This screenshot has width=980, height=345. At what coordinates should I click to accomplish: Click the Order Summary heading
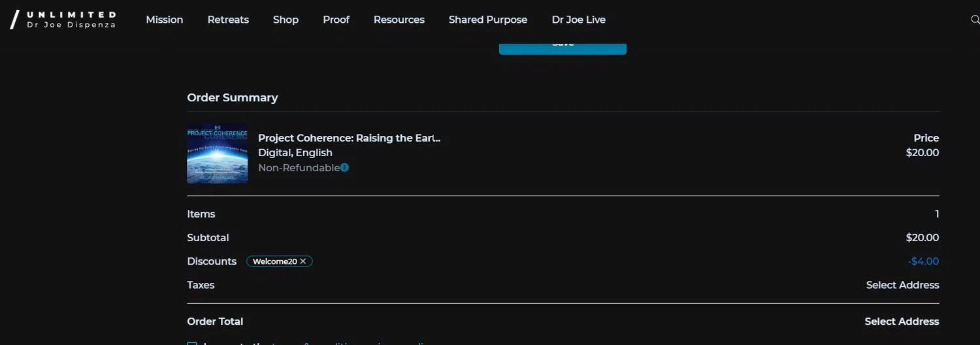pyautogui.click(x=233, y=97)
